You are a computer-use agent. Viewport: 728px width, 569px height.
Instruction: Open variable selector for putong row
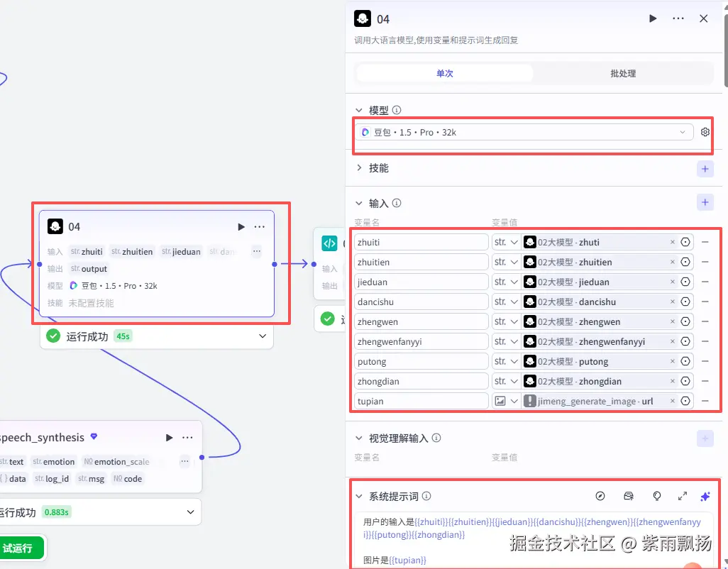click(685, 361)
